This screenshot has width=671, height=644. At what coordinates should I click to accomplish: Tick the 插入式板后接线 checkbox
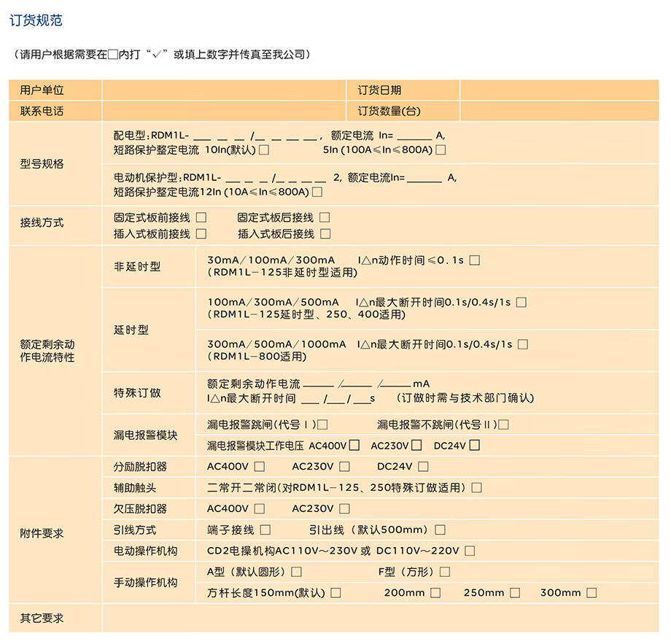[x=325, y=234]
